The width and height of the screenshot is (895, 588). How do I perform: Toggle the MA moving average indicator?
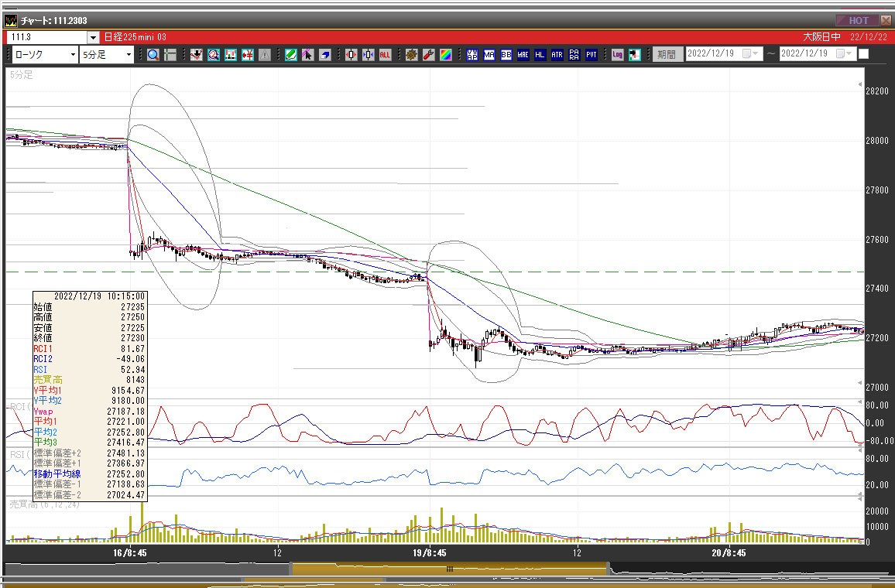(489, 55)
